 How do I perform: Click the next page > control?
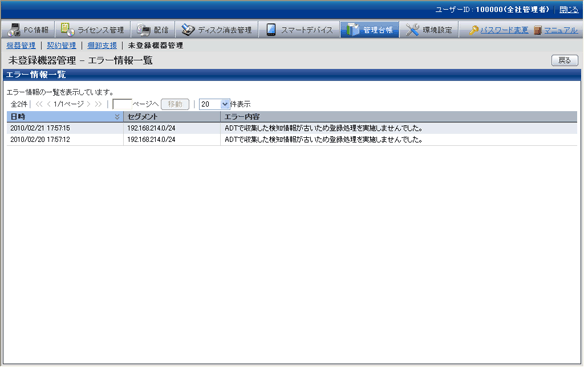[89, 104]
